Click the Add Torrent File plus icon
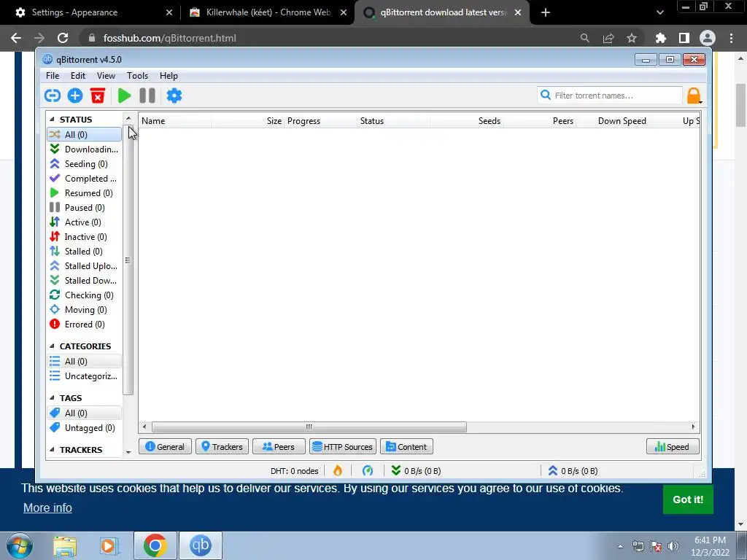This screenshot has width=747, height=560. click(75, 96)
